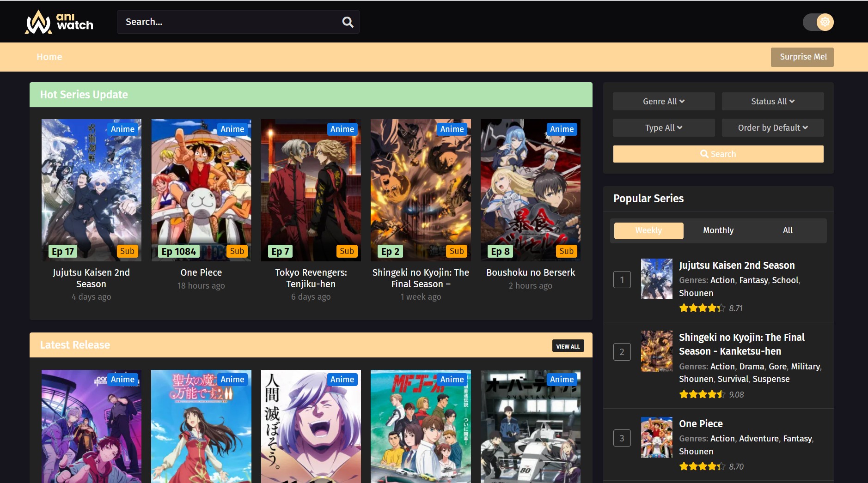Click the Ep 8 badge on Boushoku no Berserk
Image resolution: width=868 pixels, height=483 pixels.
point(500,251)
